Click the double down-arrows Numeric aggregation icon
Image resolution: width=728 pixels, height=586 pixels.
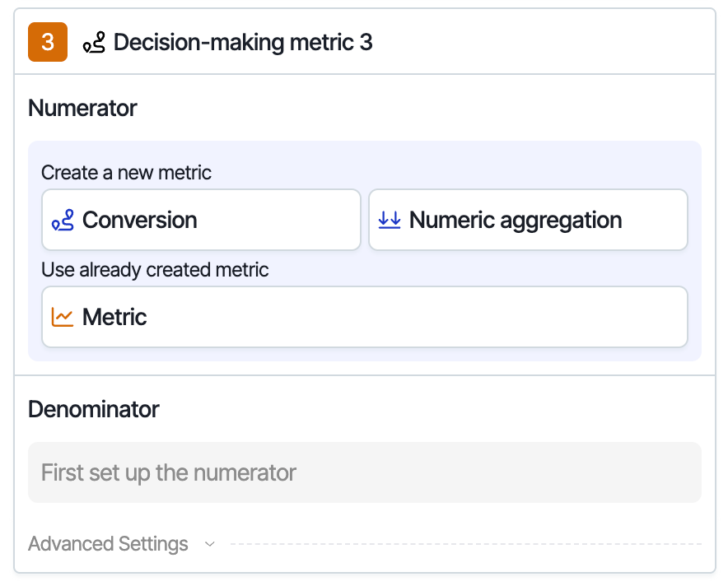[389, 220]
